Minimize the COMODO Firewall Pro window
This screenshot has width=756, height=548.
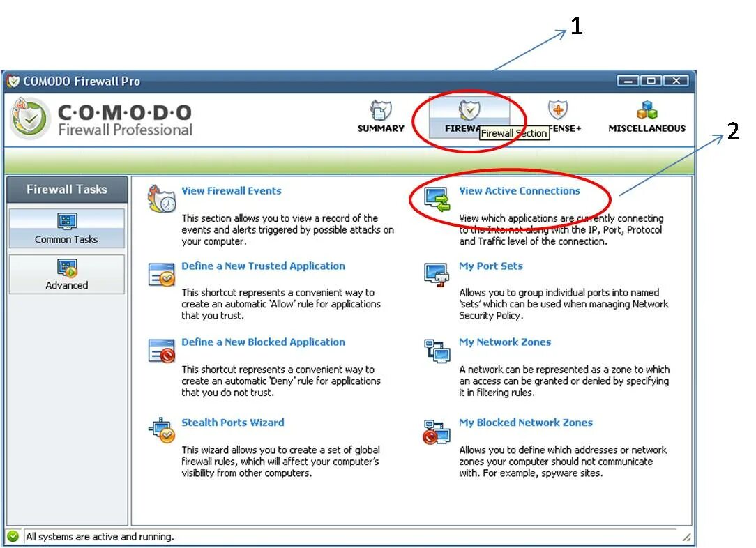[628, 80]
